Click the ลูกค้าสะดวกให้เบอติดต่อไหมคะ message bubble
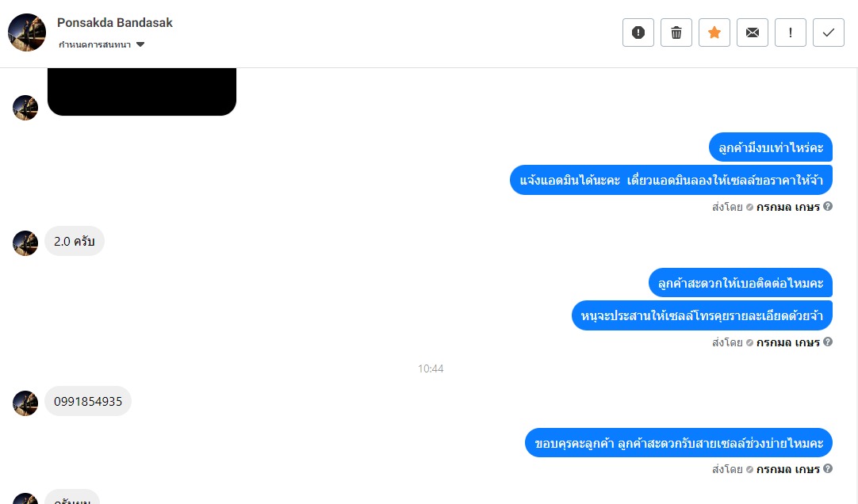This screenshot has width=858, height=504. tap(741, 283)
